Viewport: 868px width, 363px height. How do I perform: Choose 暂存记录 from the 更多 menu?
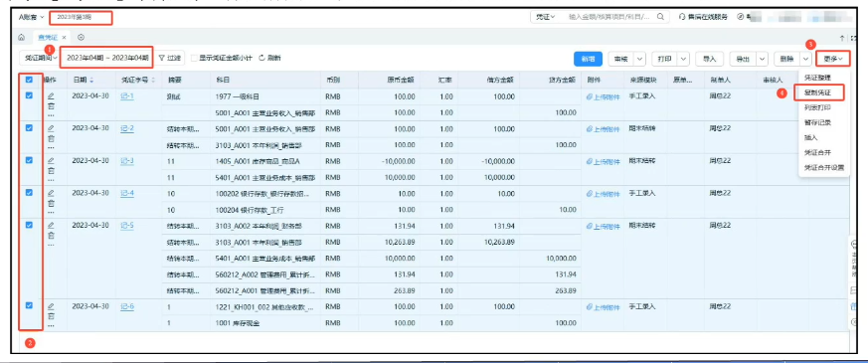(x=817, y=122)
